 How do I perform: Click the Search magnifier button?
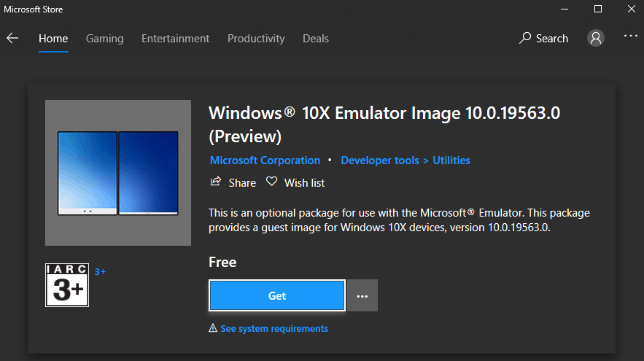click(x=543, y=38)
